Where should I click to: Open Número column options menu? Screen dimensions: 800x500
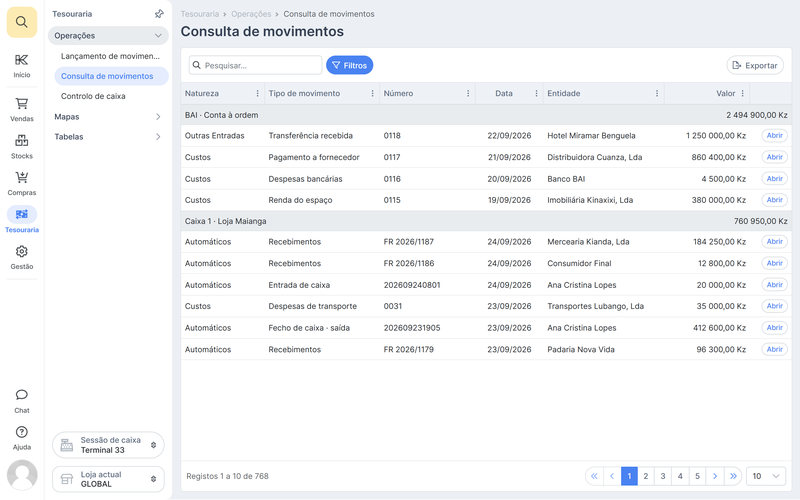click(x=468, y=93)
